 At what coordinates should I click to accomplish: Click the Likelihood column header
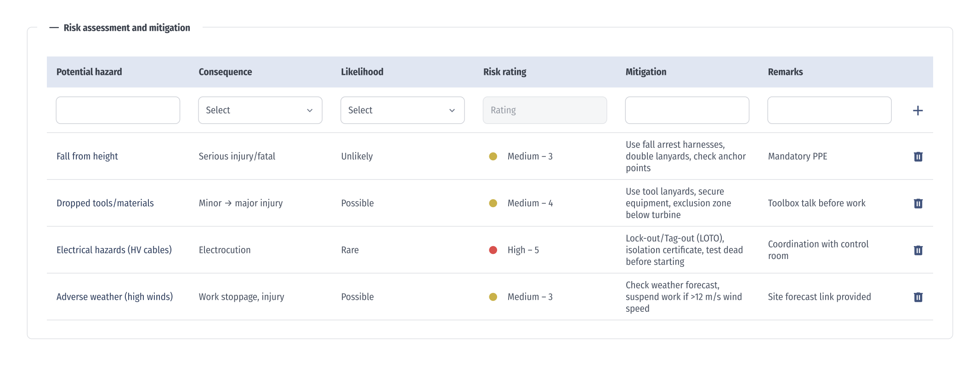(362, 72)
